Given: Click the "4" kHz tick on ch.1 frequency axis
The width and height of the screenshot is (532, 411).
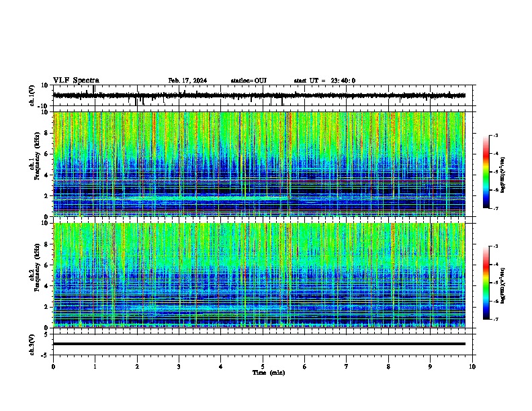Looking at the screenshot, I should point(47,175).
